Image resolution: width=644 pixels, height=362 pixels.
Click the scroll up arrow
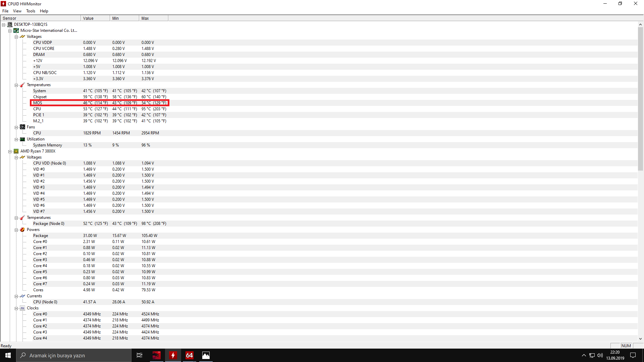coord(640,24)
